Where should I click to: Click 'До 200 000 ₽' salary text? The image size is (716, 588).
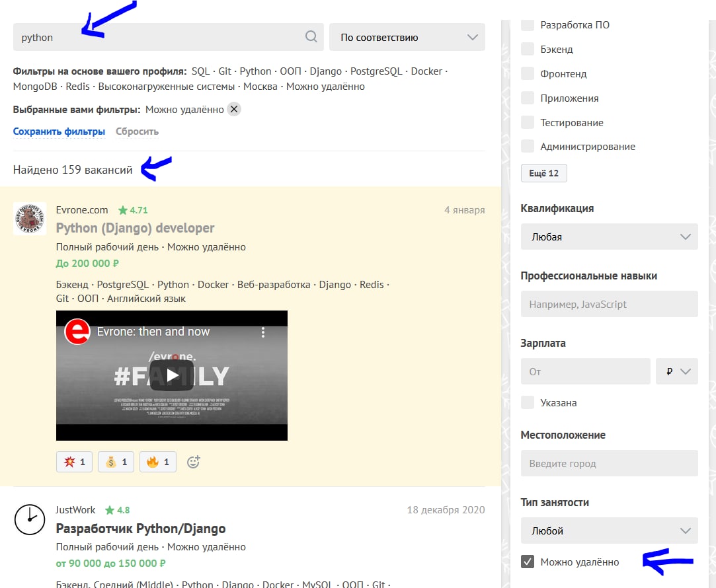pyautogui.click(x=87, y=263)
